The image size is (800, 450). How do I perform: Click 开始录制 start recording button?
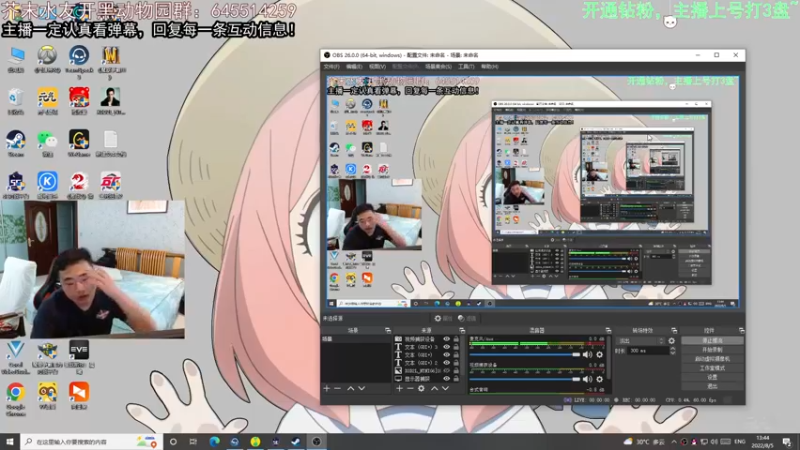712,350
